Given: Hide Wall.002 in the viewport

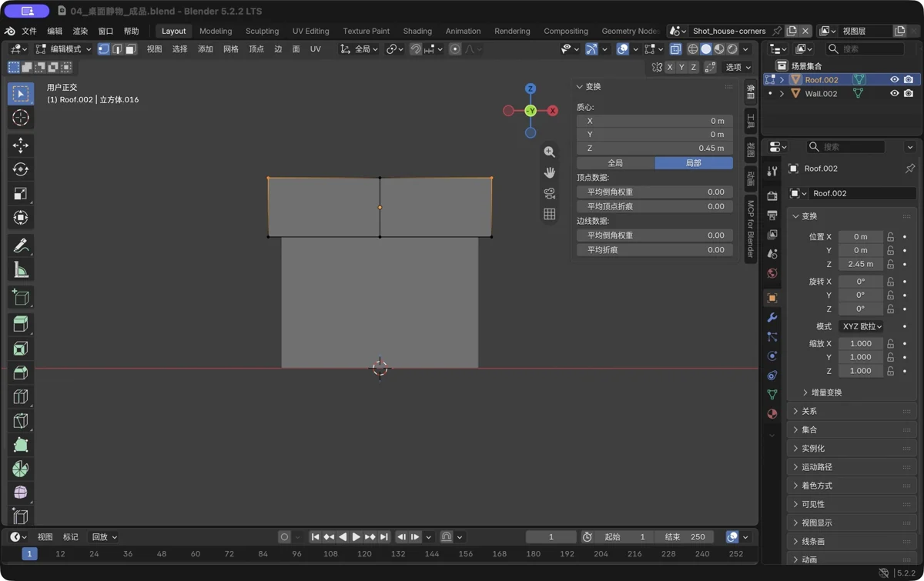Looking at the screenshot, I should point(894,94).
